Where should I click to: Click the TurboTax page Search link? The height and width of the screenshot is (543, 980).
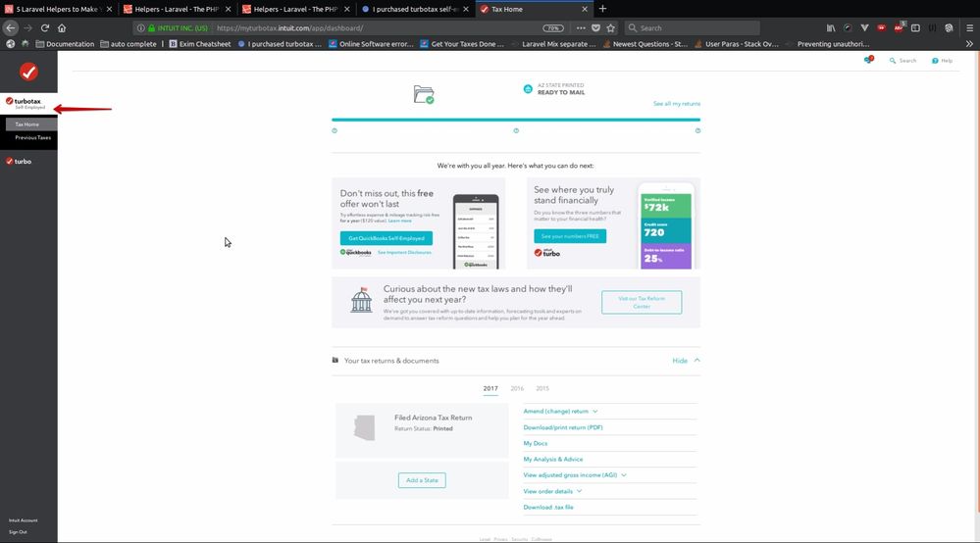(x=903, y=61)
